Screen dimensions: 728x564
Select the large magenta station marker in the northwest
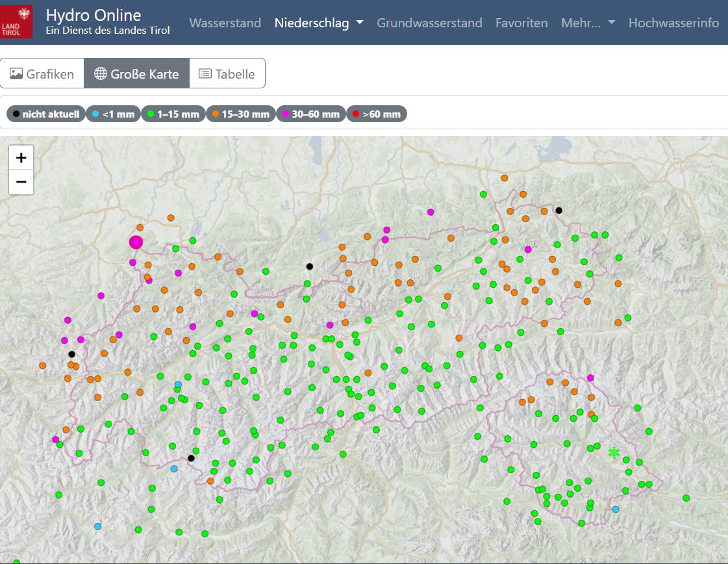click(x=135, y=242)
